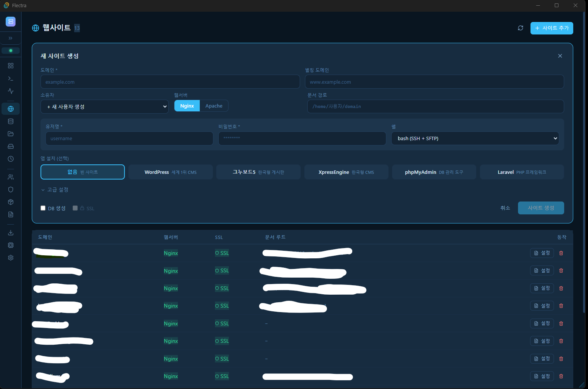Select Nginx as the web server

[x=187, y=106]
